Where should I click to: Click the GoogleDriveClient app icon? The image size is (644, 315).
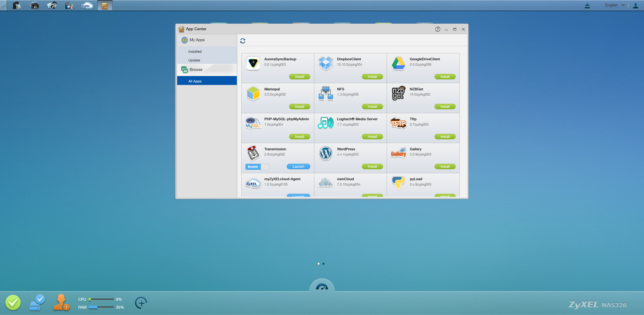click(398, 63)
